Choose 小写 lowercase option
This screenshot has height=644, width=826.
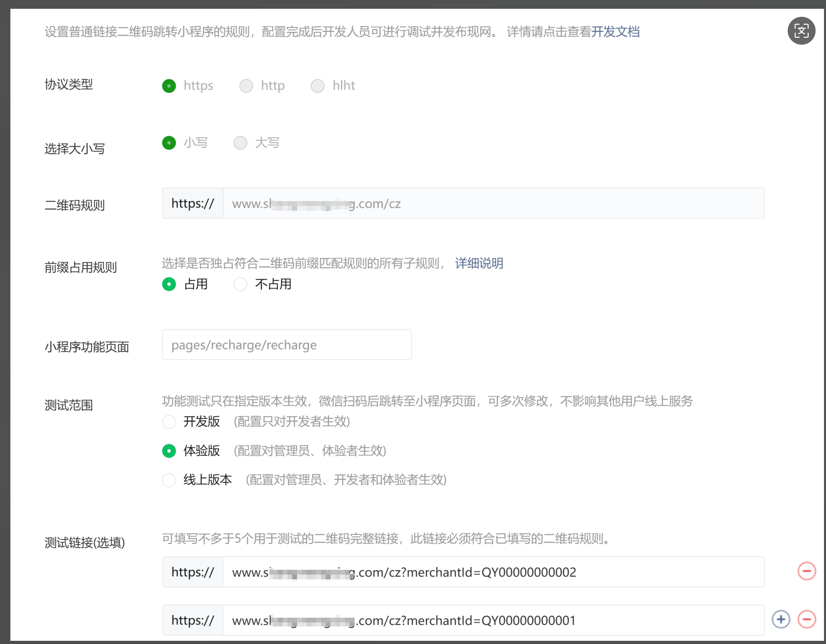169,143
